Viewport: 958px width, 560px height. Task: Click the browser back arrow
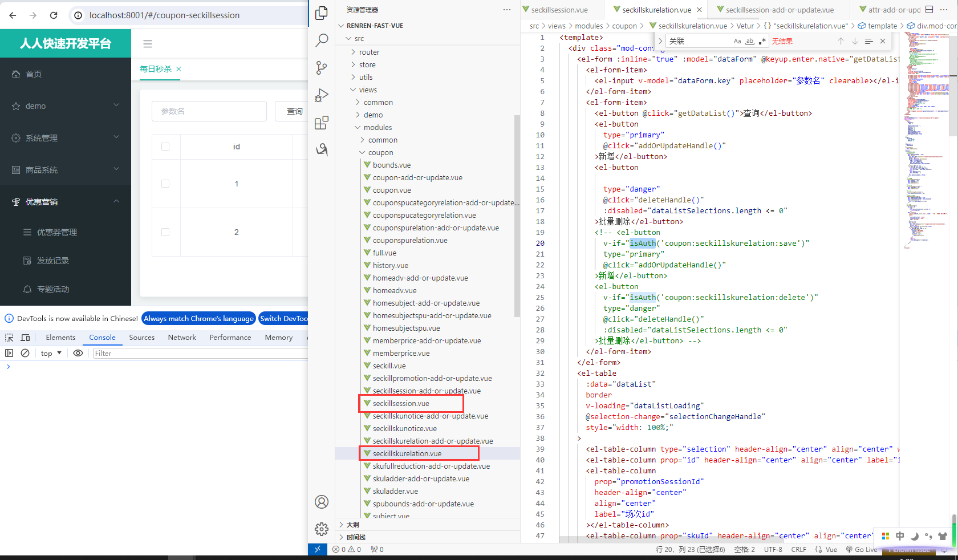13,15
